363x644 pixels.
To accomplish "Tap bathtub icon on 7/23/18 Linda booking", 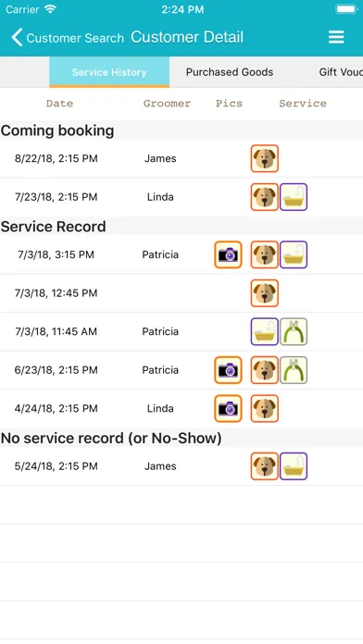I will click(294, 197).
